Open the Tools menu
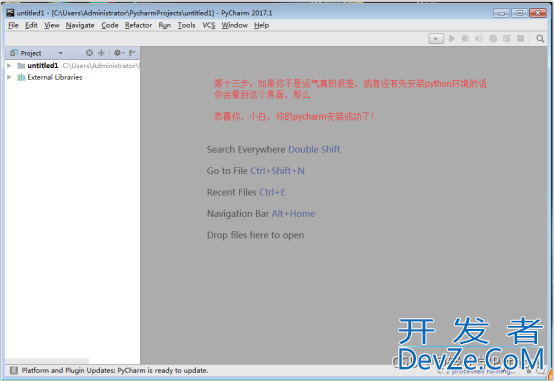 coord(186,25)
